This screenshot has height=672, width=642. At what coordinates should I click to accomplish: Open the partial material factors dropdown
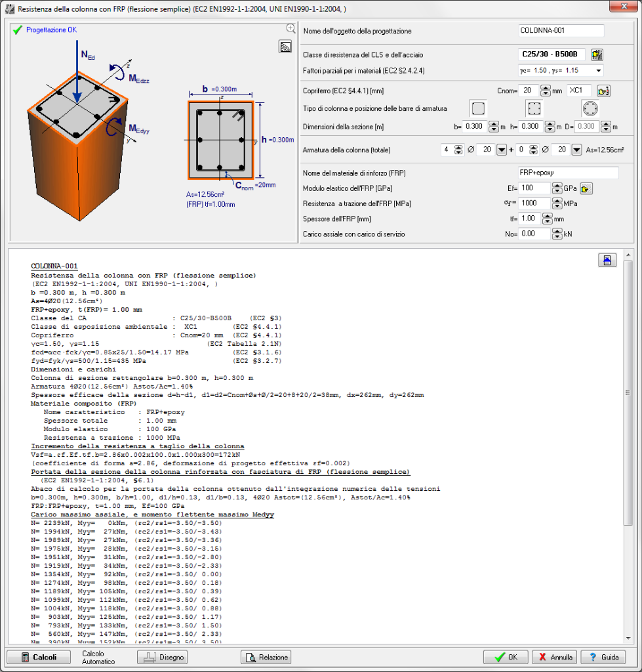[x=598, y=71]
